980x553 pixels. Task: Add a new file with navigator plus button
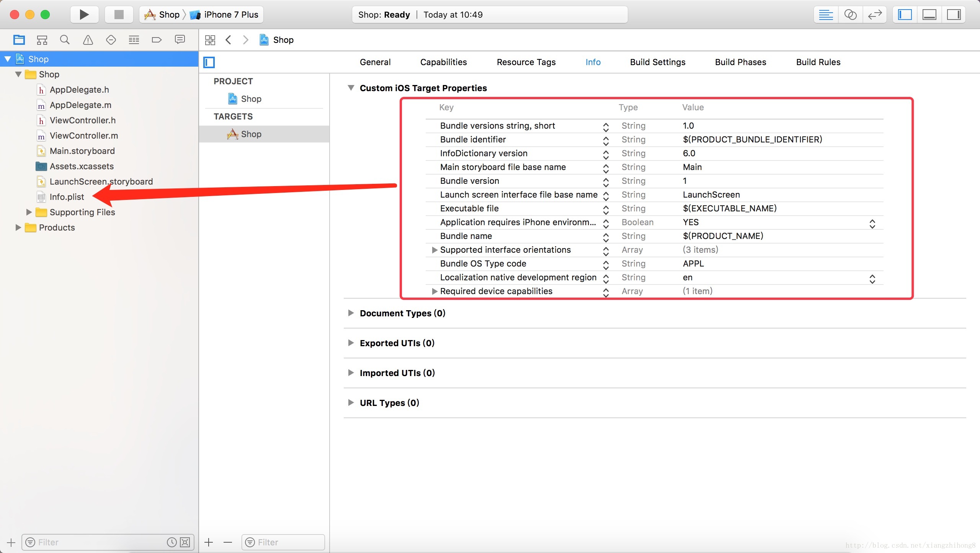11,542
